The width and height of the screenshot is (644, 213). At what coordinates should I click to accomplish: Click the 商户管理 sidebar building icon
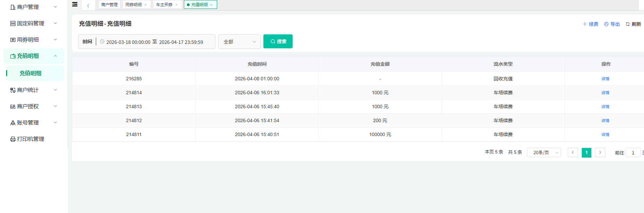pyautogui.click(x=13, y=7)
